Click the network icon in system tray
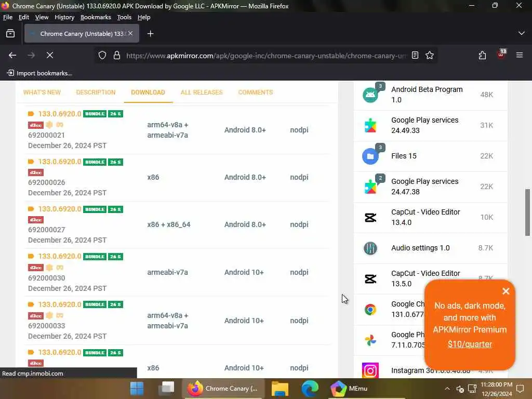The width and height of the screenshot is (532, 399). click(x=472, y=389)
